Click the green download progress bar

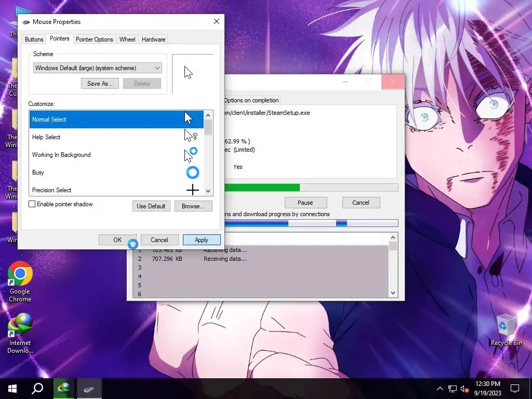(x=311, y=188)
